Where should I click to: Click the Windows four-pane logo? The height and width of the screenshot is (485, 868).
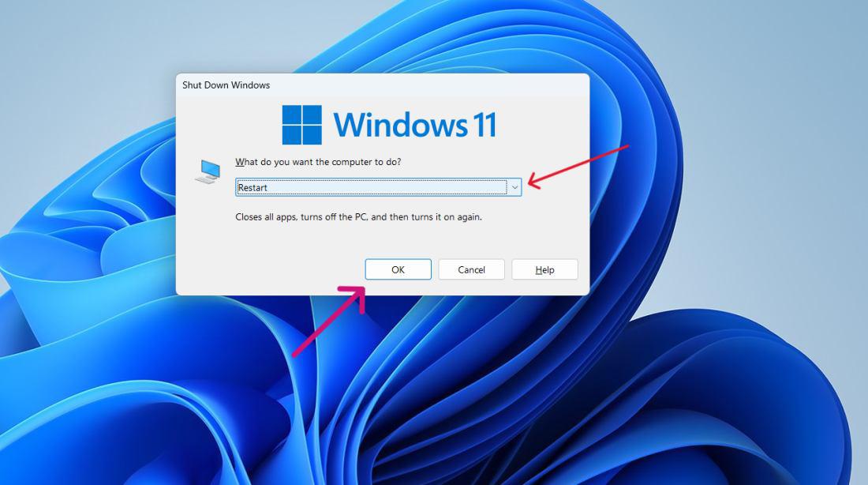tap(301, 125)
